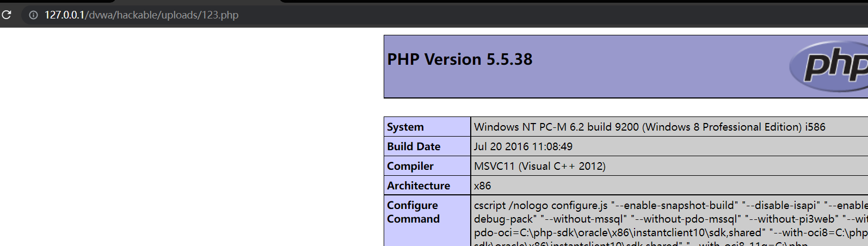Click the browser reload page icon
Image resolution: width=868 pixels, height=246 pixels.
coord(7,15)
